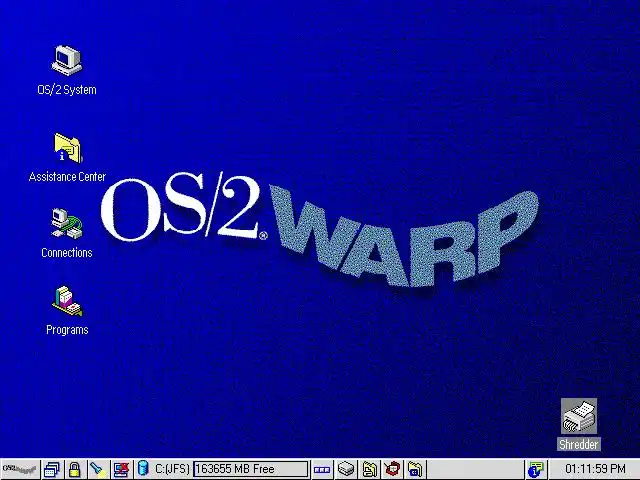Show the window list from WarpCenter

[x=52, y=469]
